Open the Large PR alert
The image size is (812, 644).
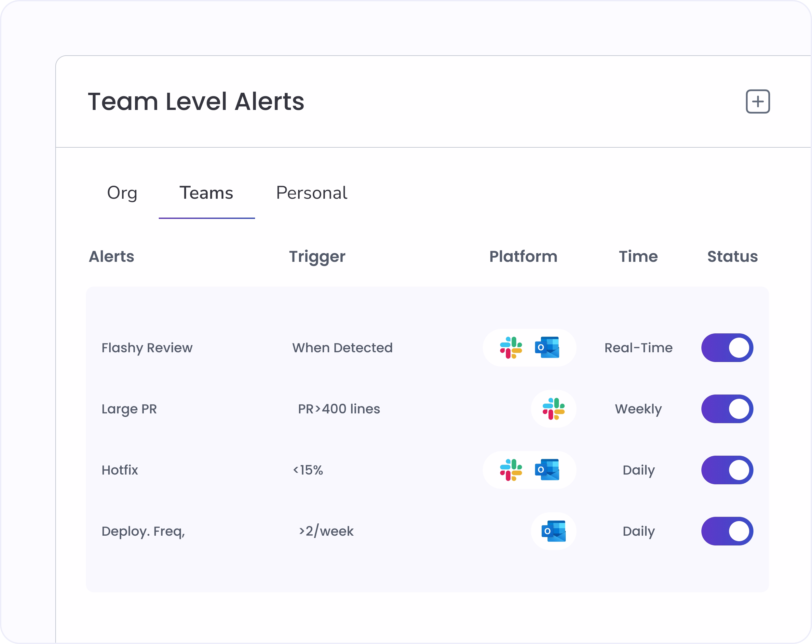129,409
